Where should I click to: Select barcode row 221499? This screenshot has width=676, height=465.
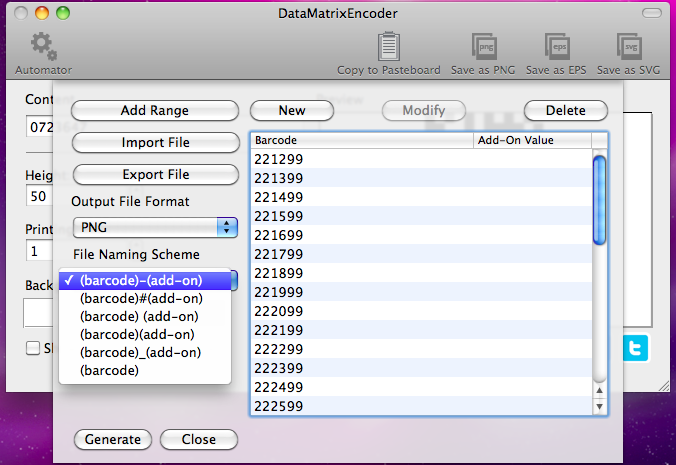click(422, 197)
